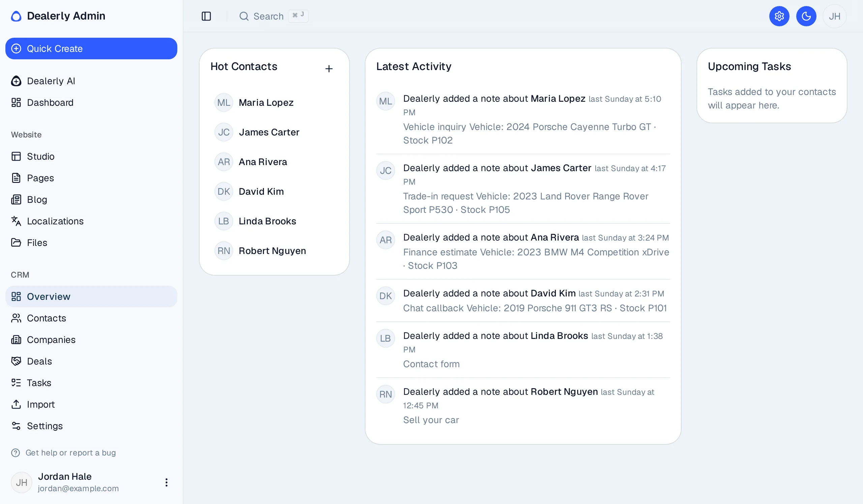Open Linda Brooks link in Latest Activity
The width and height of the screenshot is (863, 504).
point(559,336)
